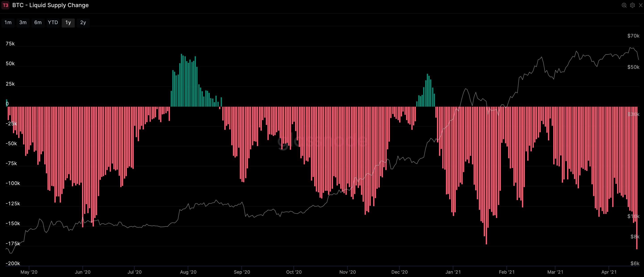
Task: Click the BTC - Liquid Supply Change title
Action: pyautogui.click(x=51, y=5)
